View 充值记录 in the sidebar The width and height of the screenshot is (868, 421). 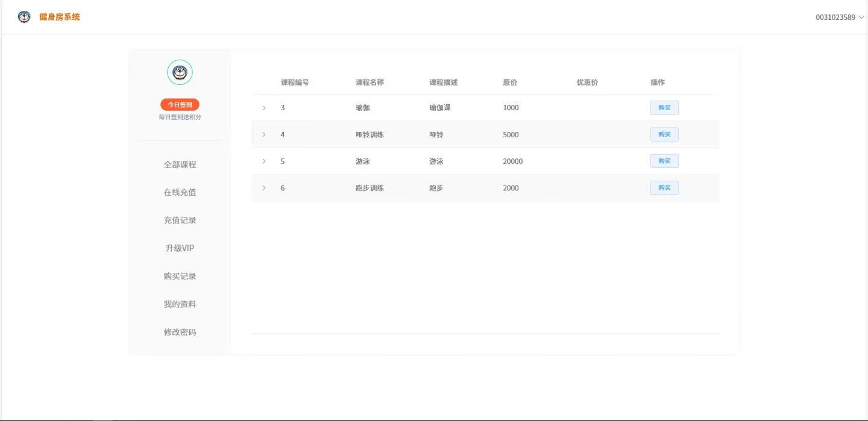[x=180, y=220]
